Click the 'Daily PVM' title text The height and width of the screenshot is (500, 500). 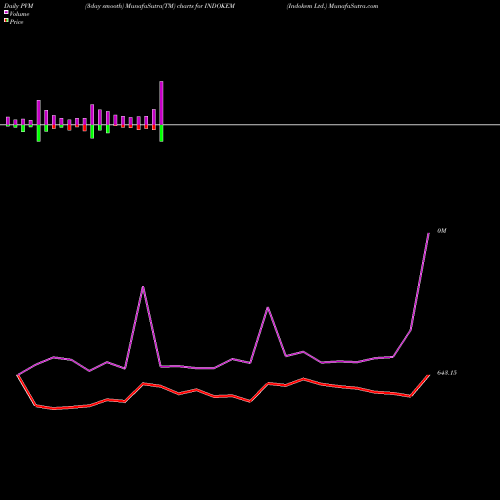[19, 6]
